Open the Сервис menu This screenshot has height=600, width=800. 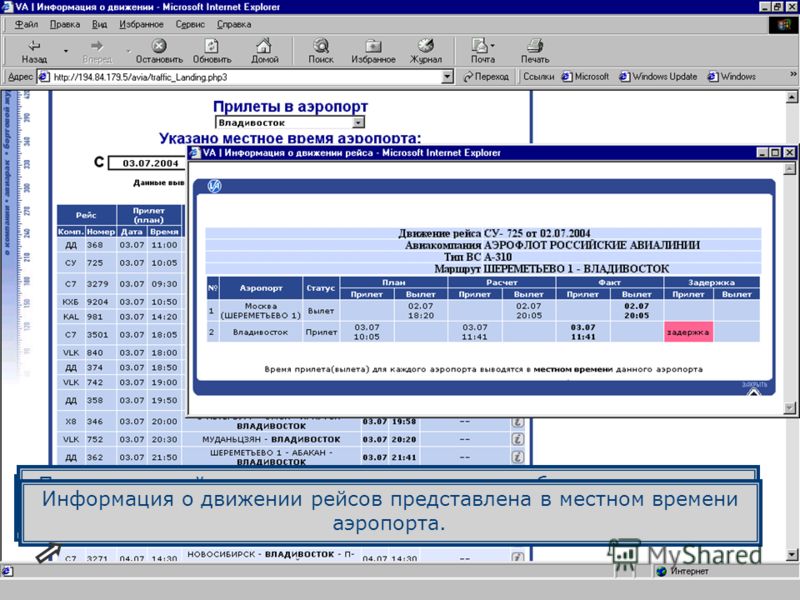[x=190, y=24]
